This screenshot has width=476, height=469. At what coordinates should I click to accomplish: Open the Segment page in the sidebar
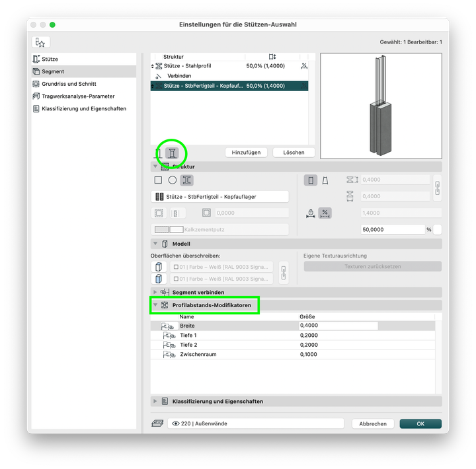(x=84, y=71)
